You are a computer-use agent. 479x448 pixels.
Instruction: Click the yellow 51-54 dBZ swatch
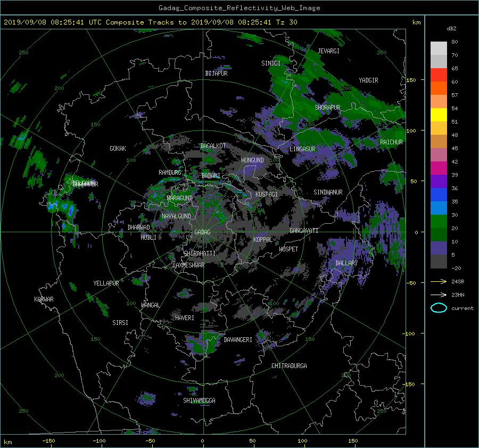(x=439, y=115)
